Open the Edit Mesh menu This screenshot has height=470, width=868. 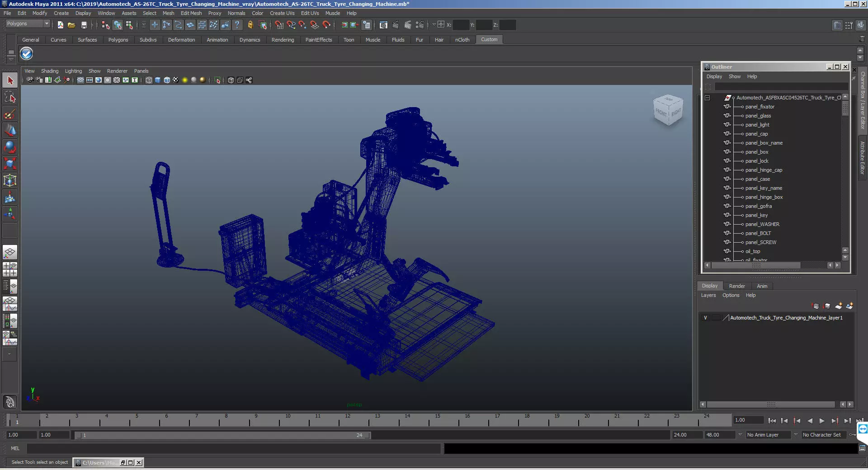(x=191, y=13)
